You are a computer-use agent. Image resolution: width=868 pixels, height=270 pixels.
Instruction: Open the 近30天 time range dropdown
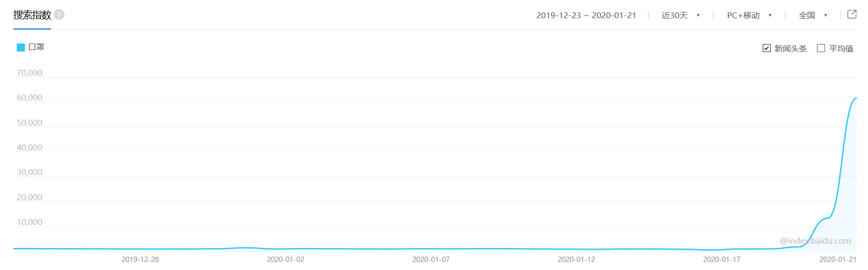(675, 16)
